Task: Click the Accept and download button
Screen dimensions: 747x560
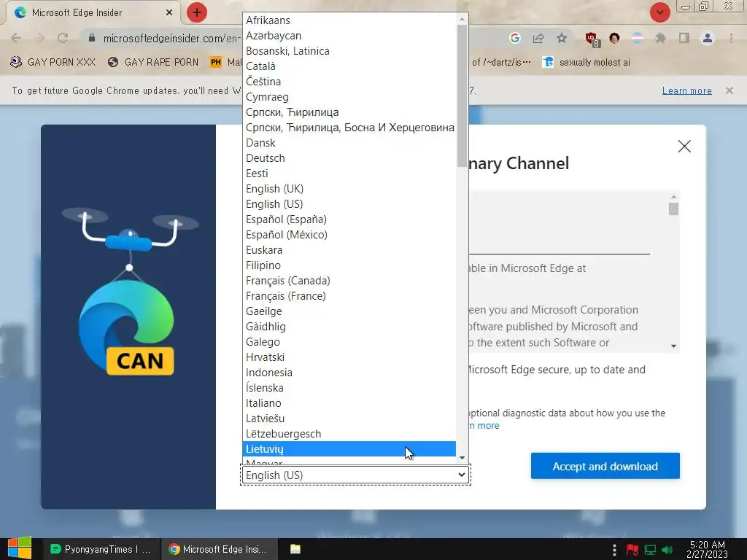Action: pyautogui.click(x=605, y=466)
